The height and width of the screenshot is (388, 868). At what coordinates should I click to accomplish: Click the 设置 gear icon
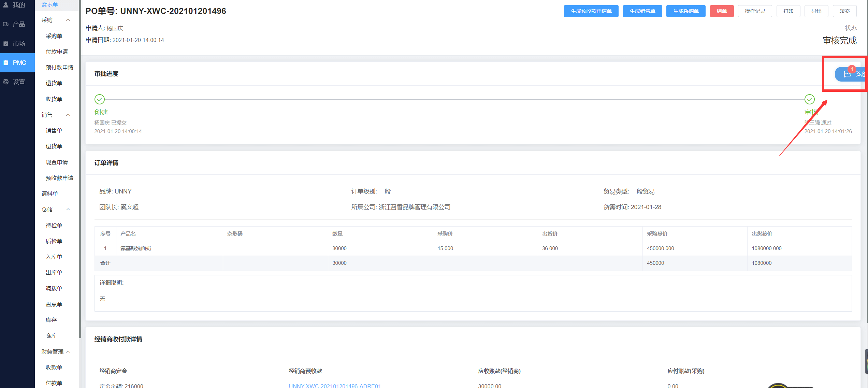tap(6, 82)
